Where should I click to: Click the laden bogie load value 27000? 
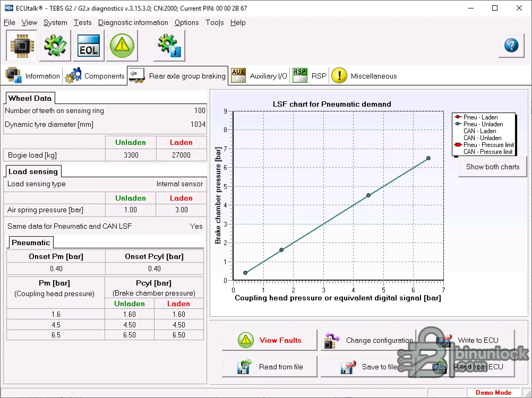click(181, 155)
